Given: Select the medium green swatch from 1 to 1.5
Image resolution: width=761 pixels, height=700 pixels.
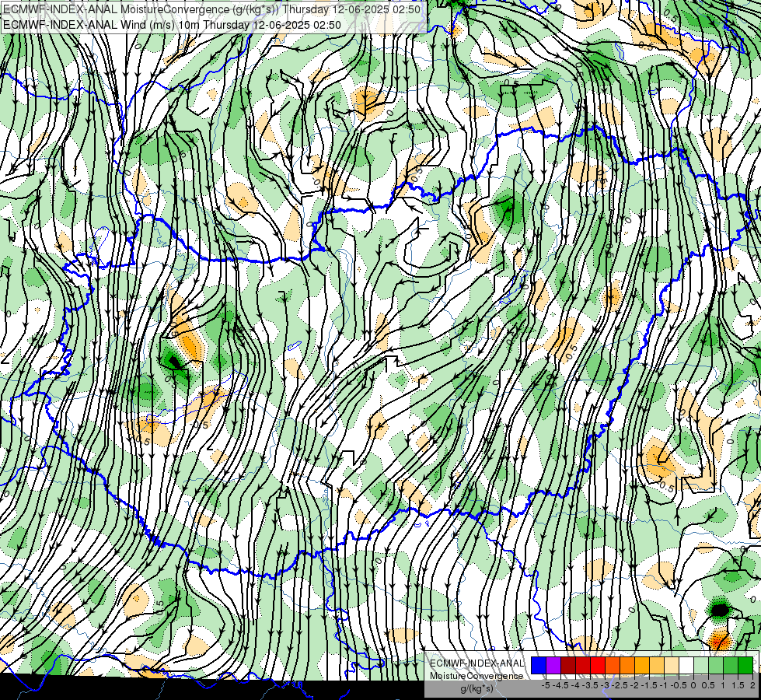Looking at the screenshot, I should (x=731, y=666).
